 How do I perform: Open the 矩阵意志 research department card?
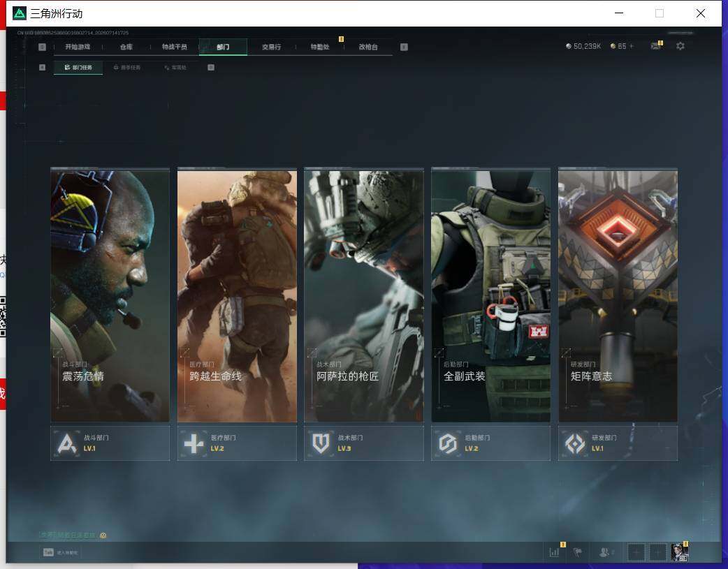coord(618,295)
